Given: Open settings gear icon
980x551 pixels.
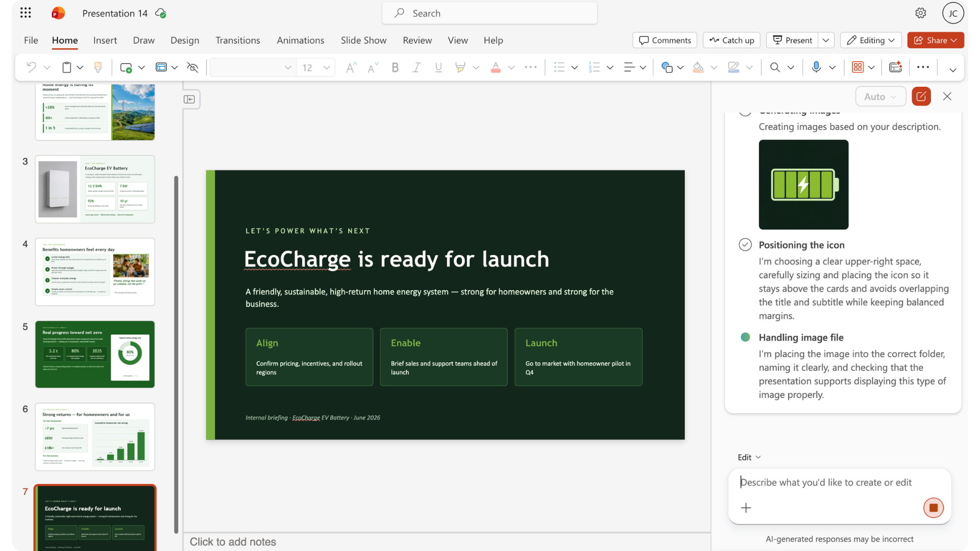Looking at the screenshot, I should tap(920, 13).
